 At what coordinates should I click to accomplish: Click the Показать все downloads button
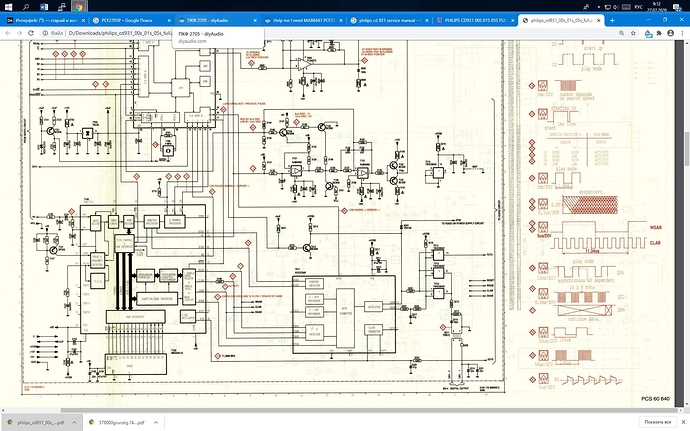pyautogui.click(x=657, y=422)
